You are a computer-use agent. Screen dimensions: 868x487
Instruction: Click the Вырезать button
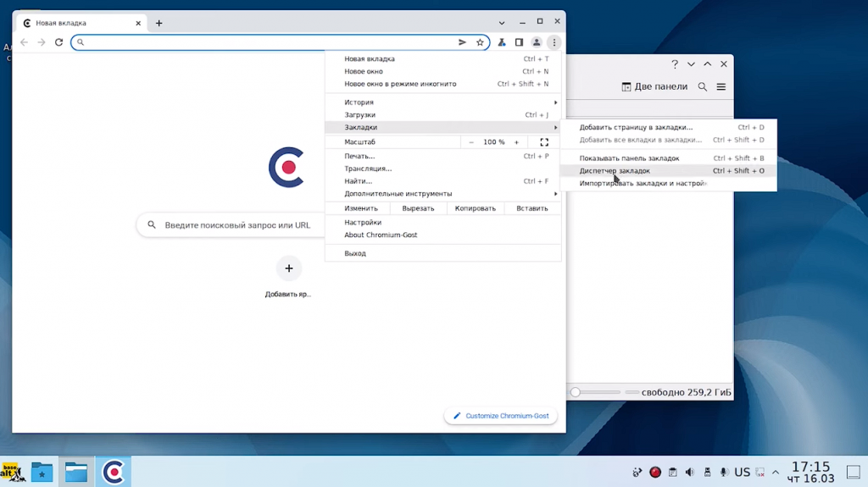tap(418, 208)
